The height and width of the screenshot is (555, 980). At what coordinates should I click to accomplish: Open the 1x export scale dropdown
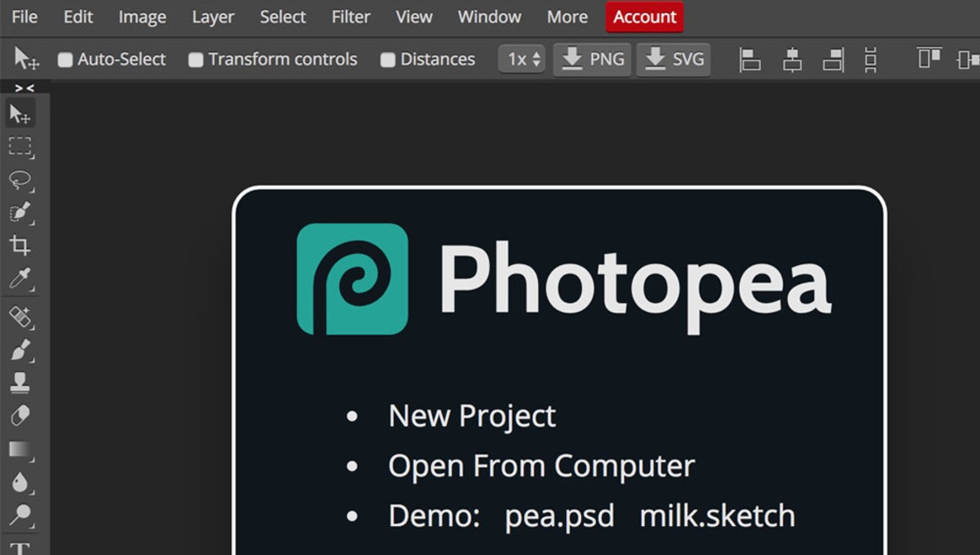point(522,60)
